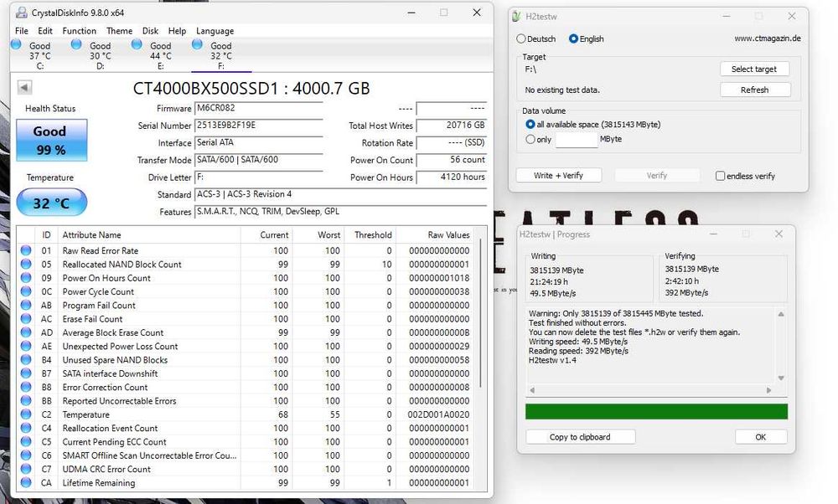Screen dimensions: 838x504
Task: Click OK in H2testw Progress window
Action: 761,437
